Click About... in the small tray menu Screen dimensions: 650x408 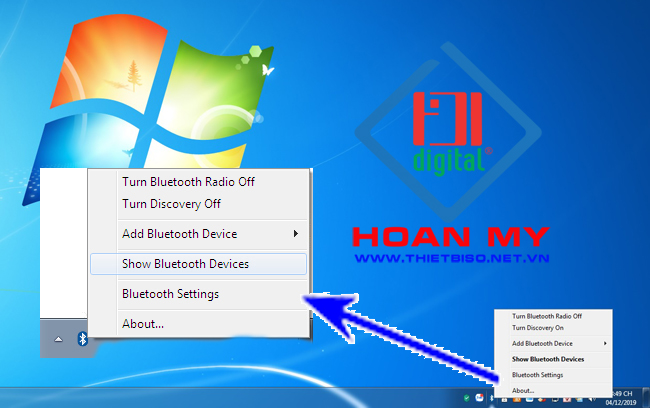click(523, 390)
